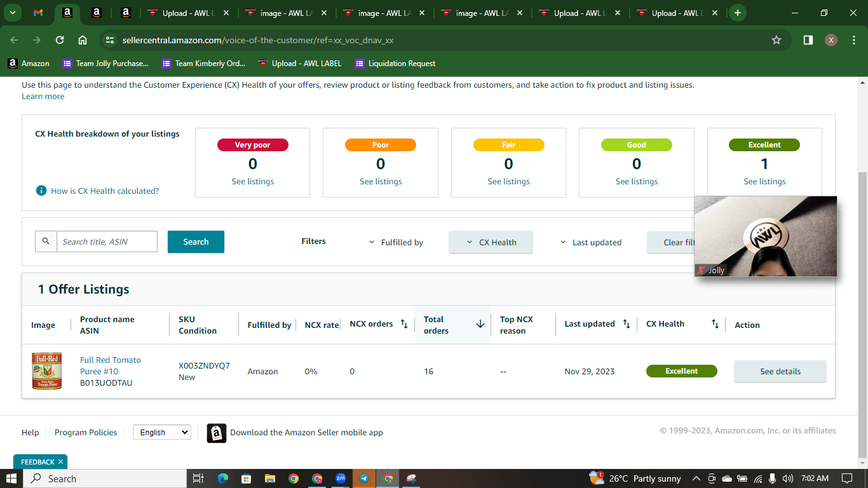Click the info icon beside CX Health calculated
The width and height of the screenshot is (868, 488).
(x=41, y=191)
